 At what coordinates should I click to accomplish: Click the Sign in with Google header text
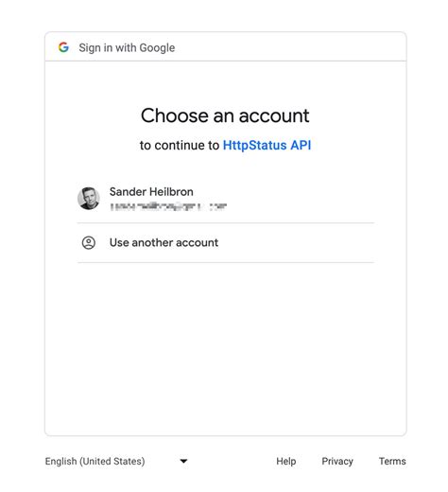pos(127,47)
